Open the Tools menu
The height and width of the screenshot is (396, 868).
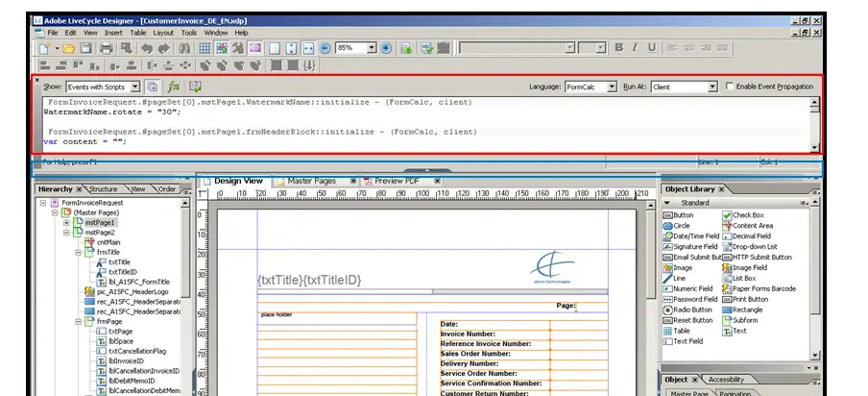tap(189, 33)
